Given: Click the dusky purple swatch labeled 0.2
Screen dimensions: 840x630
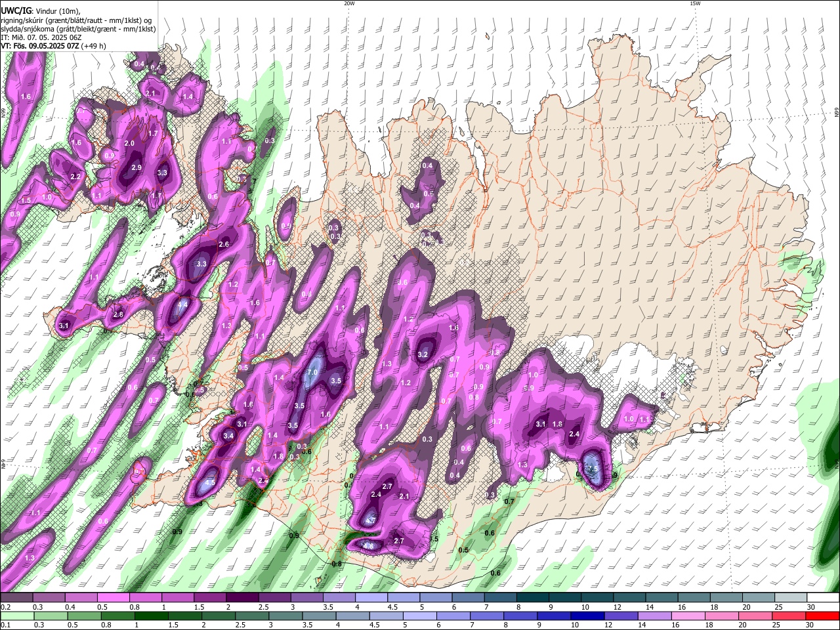Looking at the screenshot, I should 17,598.
